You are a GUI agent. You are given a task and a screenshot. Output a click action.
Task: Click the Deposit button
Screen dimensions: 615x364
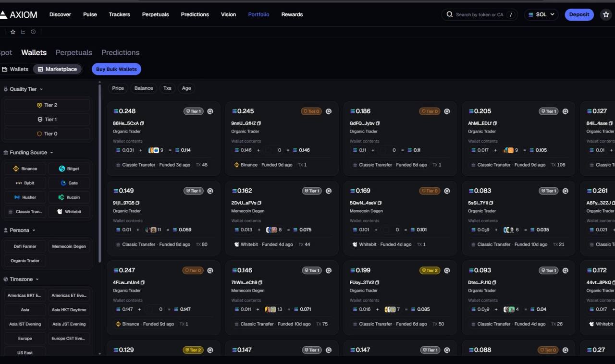(x=579, y=14)
